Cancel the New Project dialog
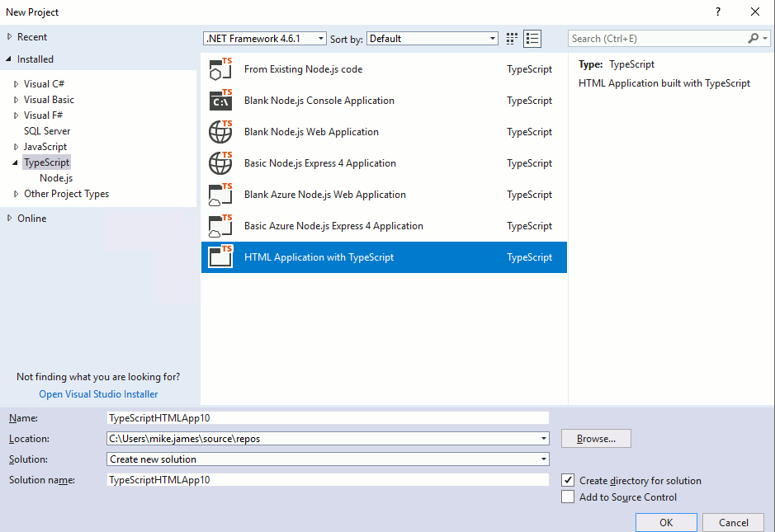The width and height of the screenshot is (775, 532). [733, 523]
